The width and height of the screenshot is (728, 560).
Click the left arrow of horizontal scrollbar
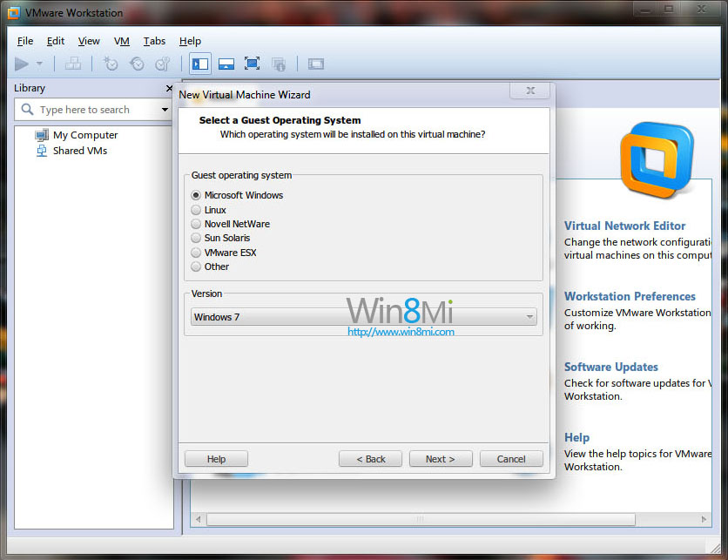[198, 519]
